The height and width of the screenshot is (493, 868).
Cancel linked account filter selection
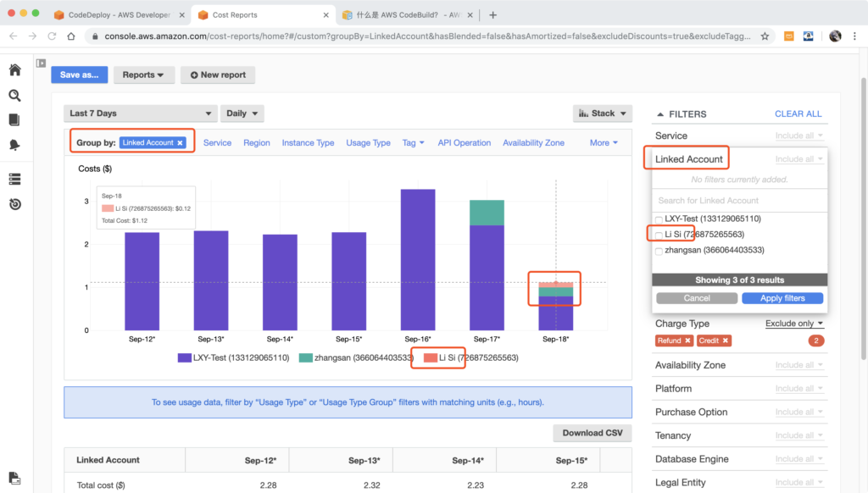[x=697, y=298]
